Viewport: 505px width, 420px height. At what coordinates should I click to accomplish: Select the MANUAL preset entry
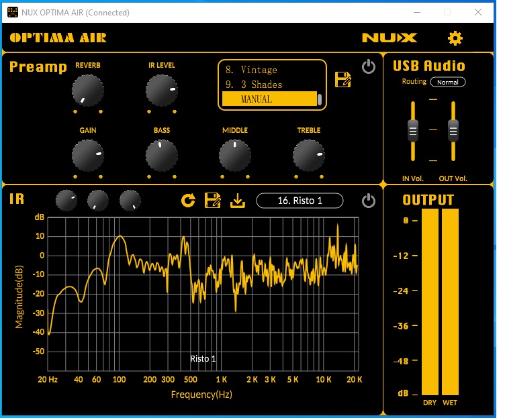point(269,99)
